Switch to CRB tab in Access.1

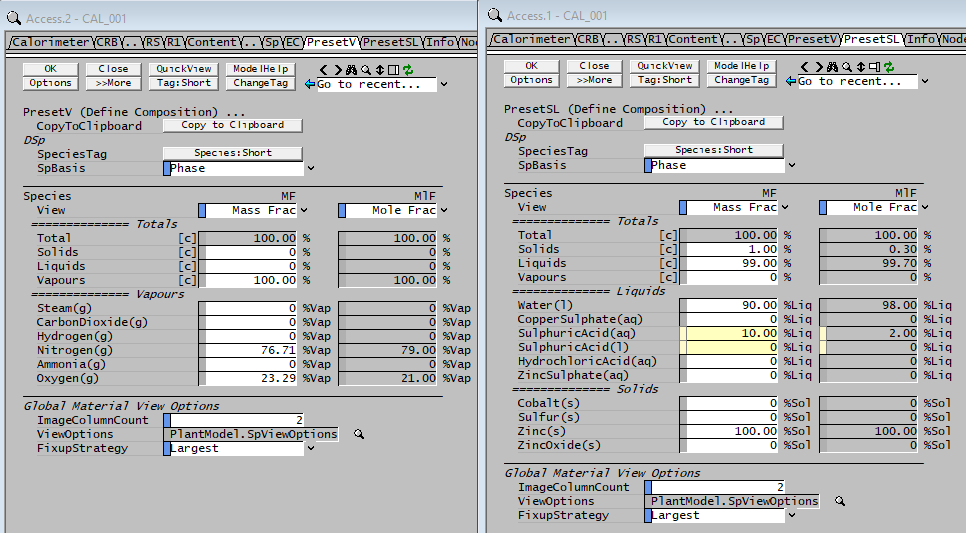[588, 39]
